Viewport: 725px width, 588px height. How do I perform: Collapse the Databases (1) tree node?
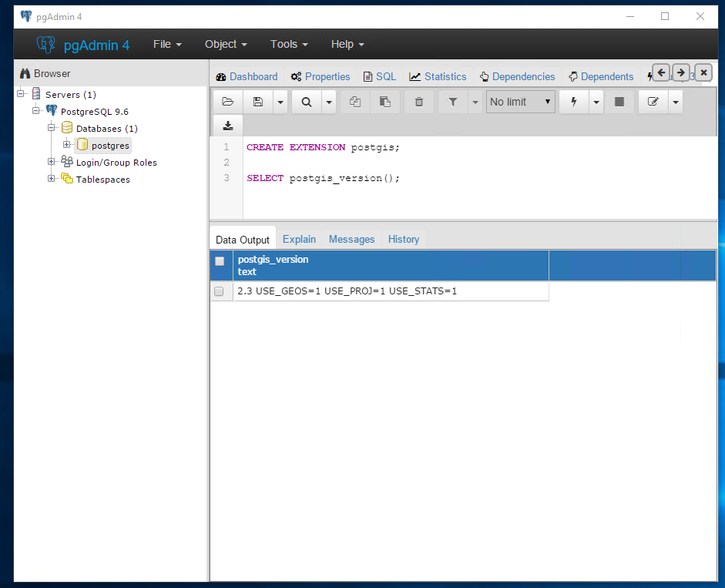(52, 128)
